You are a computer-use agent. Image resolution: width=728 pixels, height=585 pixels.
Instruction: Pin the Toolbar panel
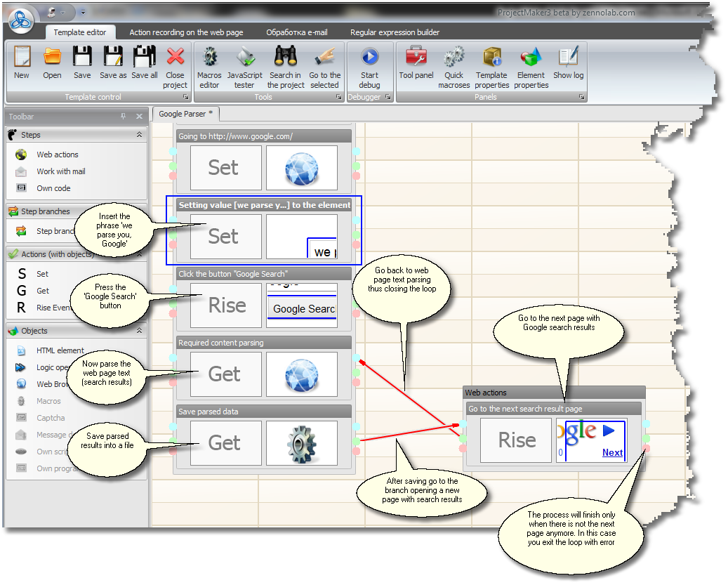124,117
